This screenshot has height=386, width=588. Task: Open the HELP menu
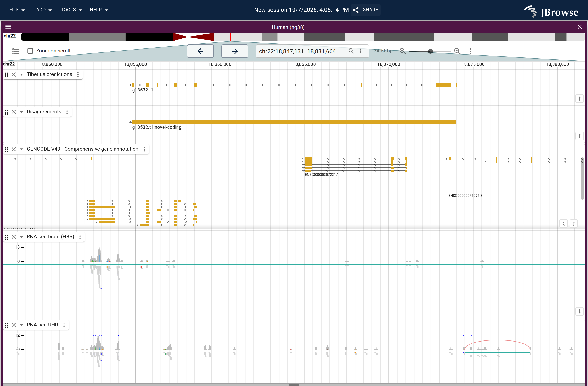coord(99,10)
